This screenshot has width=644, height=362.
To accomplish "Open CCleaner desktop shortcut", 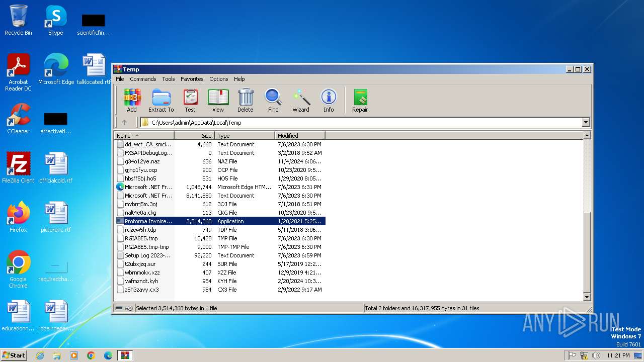I will coord(18,119).
